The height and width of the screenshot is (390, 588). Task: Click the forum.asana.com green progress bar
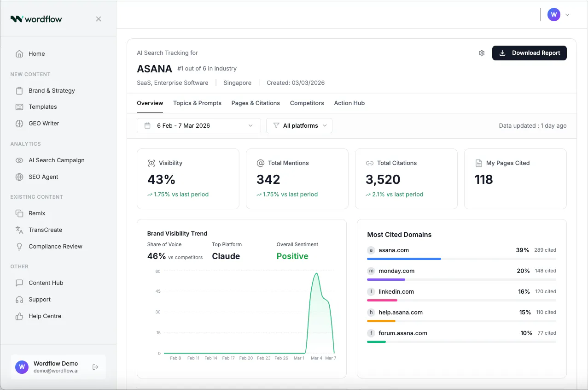click(x=376, y=342)
